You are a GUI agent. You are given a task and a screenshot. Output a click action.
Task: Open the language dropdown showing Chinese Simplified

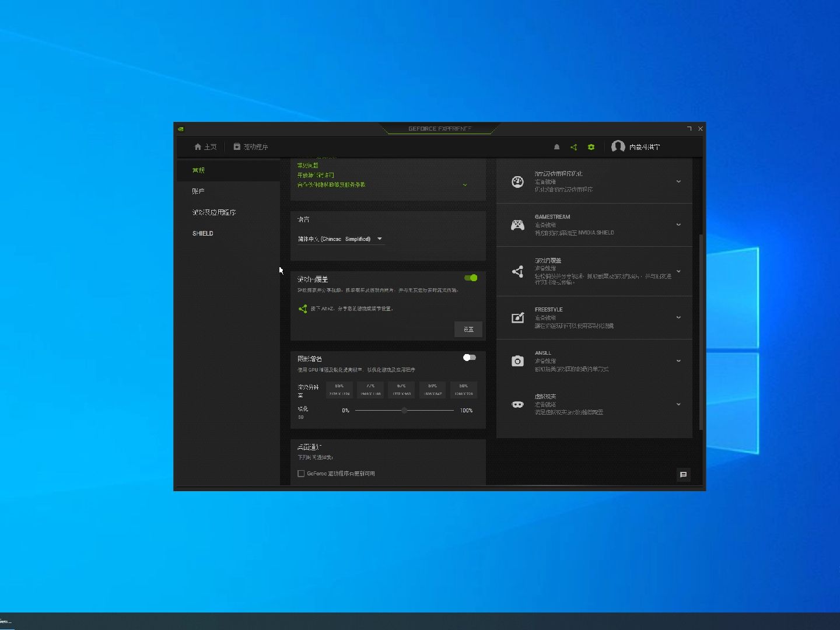(x=340, y=239)
